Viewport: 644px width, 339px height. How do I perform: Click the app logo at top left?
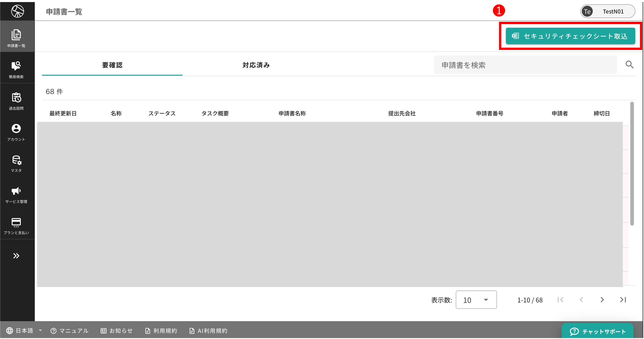pos(17,11)
